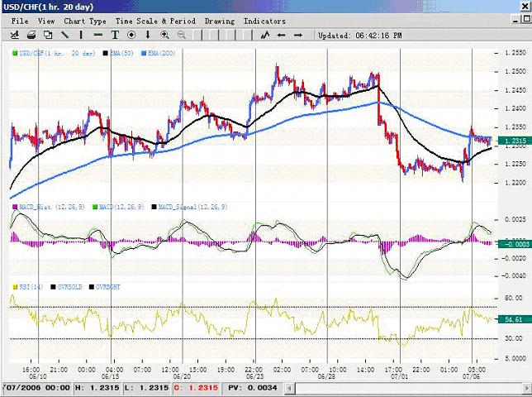Click the 54.61 RSI value tag
This screenshot has height=397, width=532.
pos(515,319)
